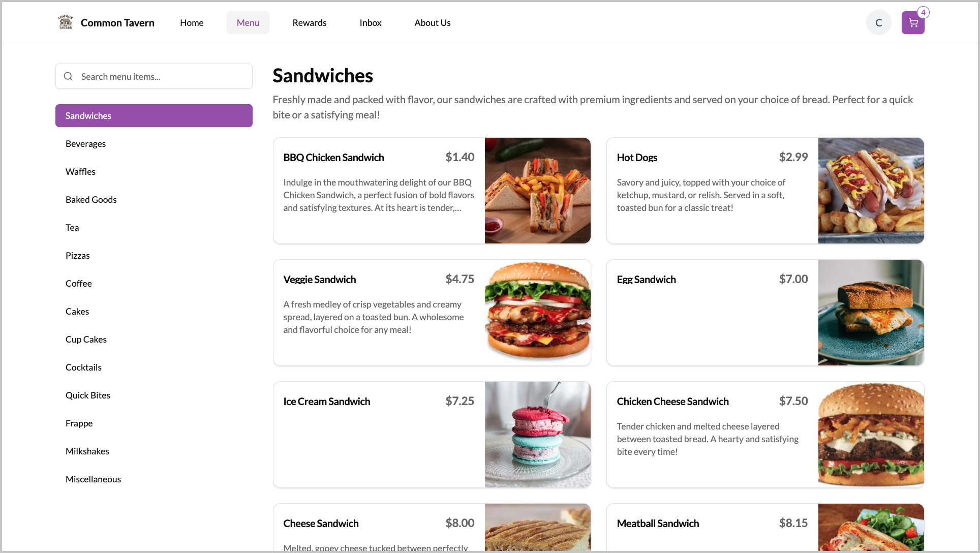
Task: Show the Cocktails category
Action: pos(83,367)
